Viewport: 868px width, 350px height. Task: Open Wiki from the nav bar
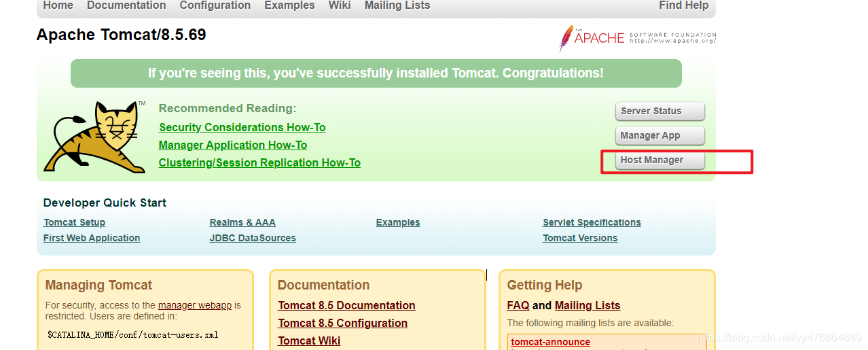[x=340, y=5]
